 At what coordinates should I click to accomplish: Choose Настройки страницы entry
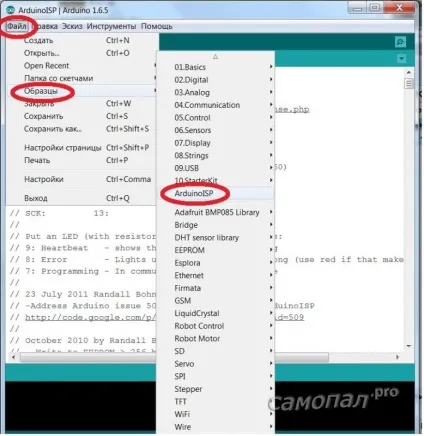pos(82,148)
